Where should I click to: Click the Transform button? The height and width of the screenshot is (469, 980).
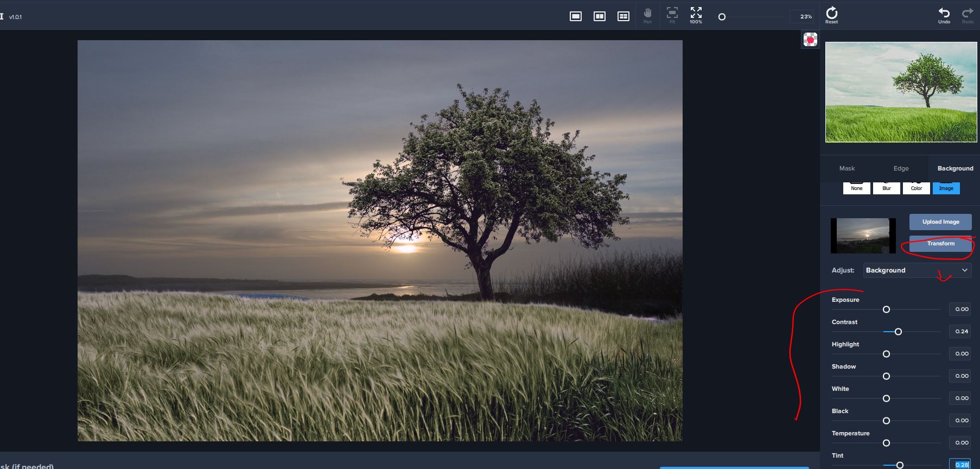pyautogui.click(x=940, y=244)
